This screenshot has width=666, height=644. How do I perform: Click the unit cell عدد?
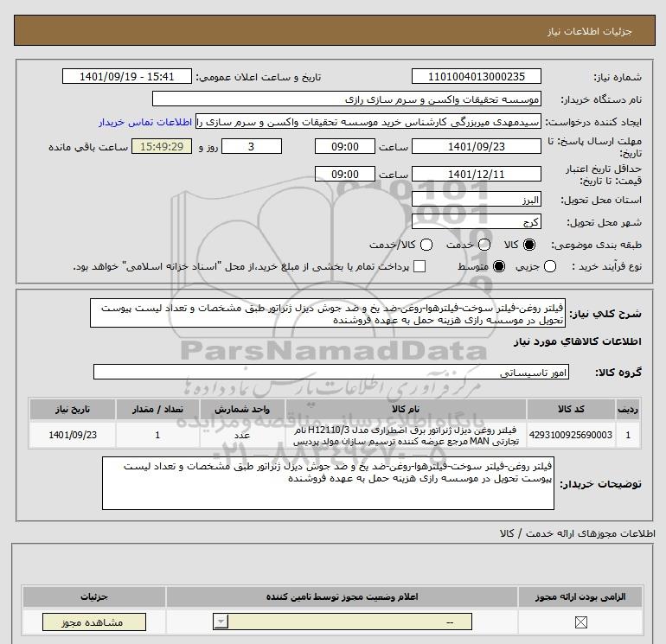[x=242, y=435]
